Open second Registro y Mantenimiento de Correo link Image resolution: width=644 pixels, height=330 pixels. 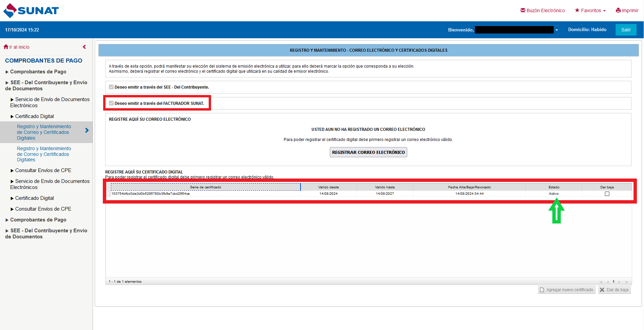point(44,154)
